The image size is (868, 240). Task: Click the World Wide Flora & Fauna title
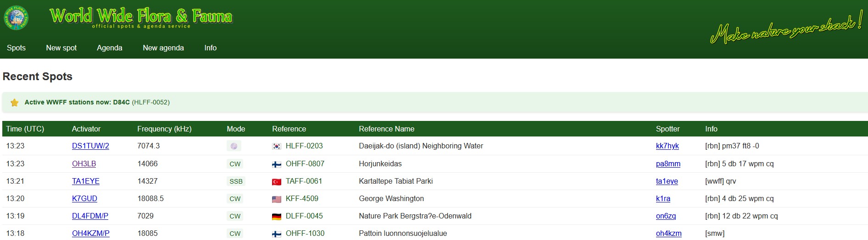[x=141, y=16]
